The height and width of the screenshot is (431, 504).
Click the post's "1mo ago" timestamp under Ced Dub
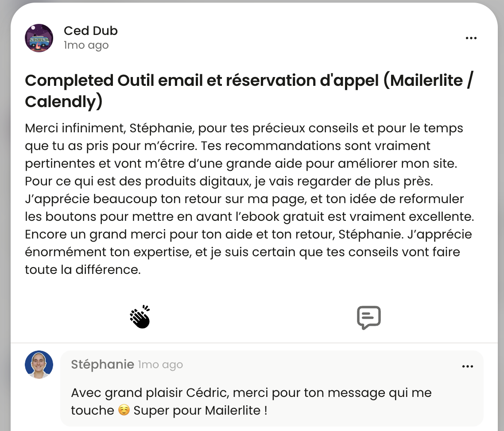click(86, 45)
